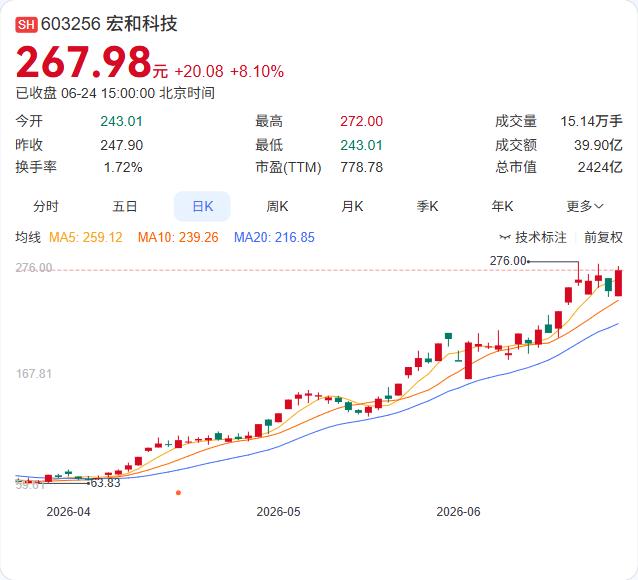Image resolution: width=638 pixels, height=580 pixels.
Task: Click the red SH exchange badge
Action: point(26,24)
